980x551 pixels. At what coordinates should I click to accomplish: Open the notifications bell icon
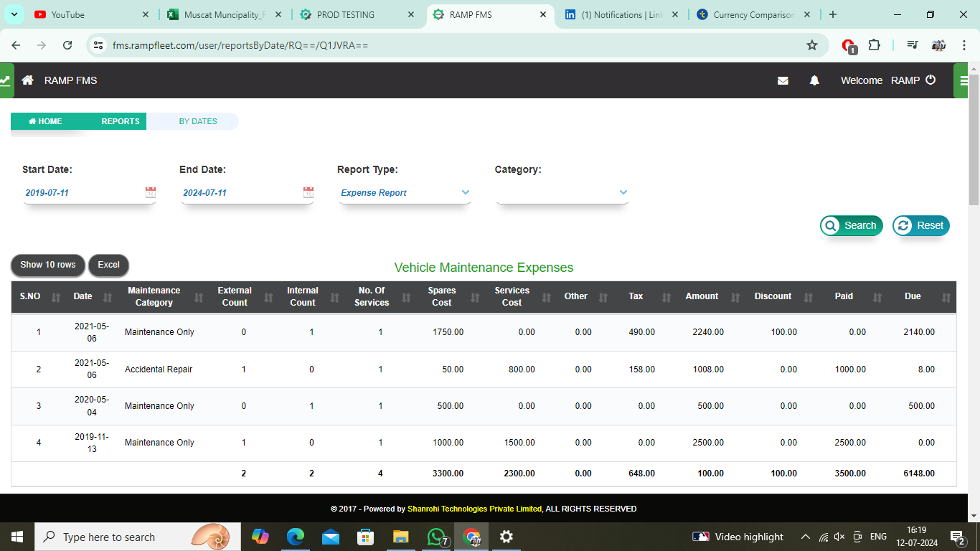(814, 80)
